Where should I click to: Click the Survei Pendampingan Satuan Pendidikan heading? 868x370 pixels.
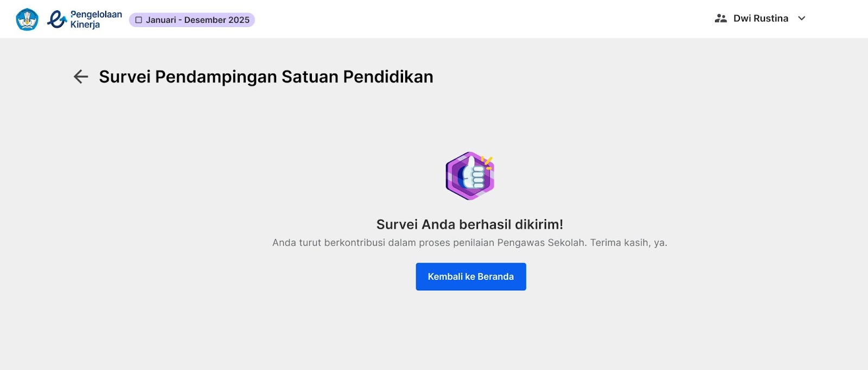tap(266, 76)
